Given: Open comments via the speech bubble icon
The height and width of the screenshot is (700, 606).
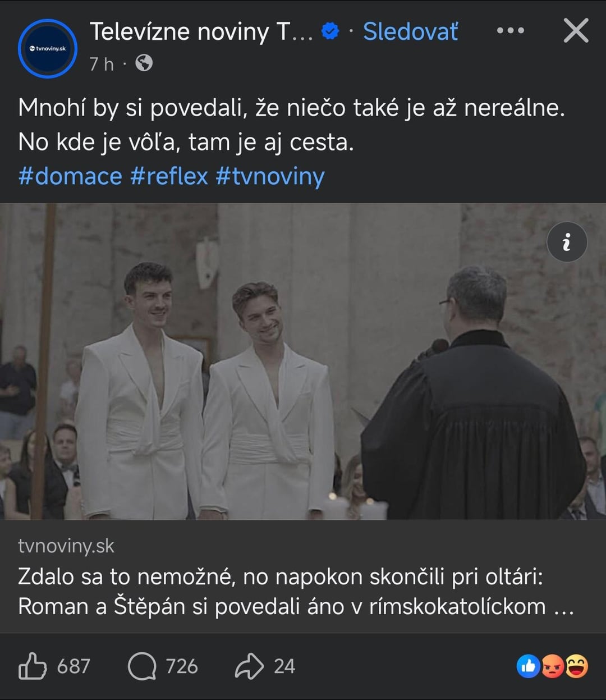Looking at the screenshot, I should coord(142,666).
